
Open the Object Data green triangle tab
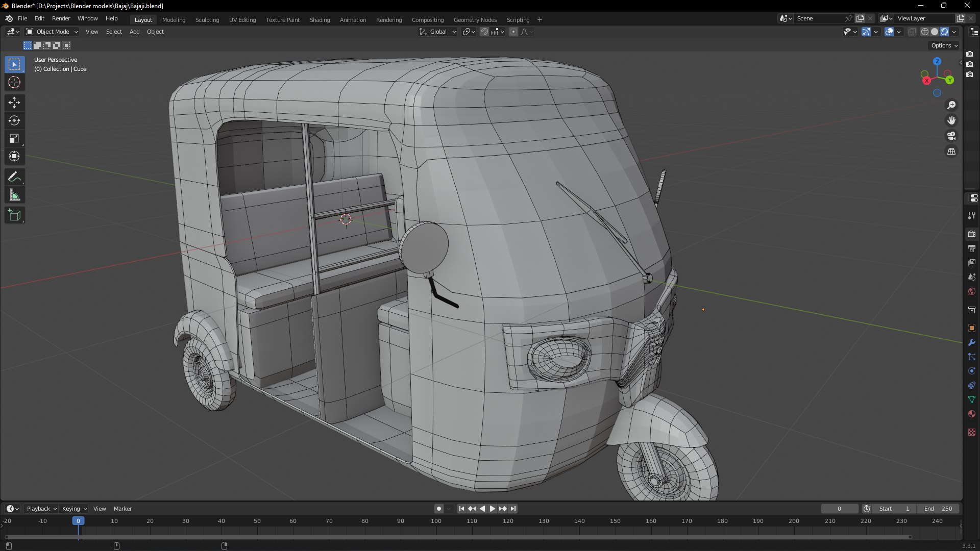coord(972,399)
